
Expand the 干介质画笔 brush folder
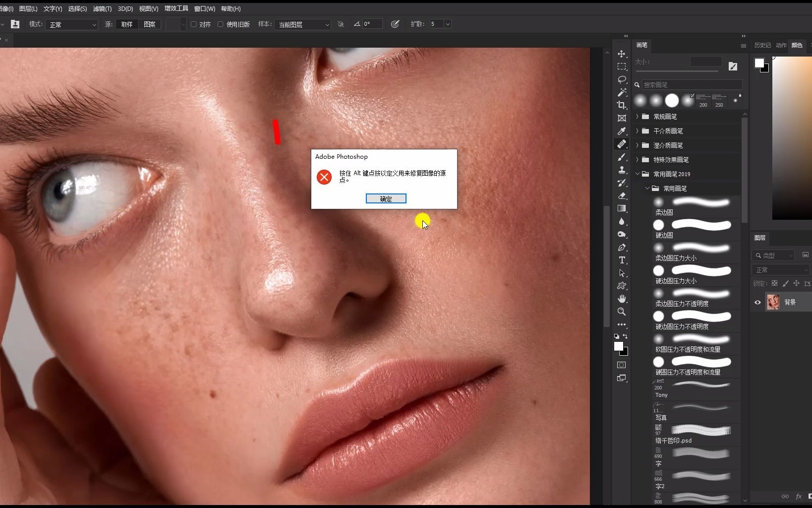(x=638, y=131)
